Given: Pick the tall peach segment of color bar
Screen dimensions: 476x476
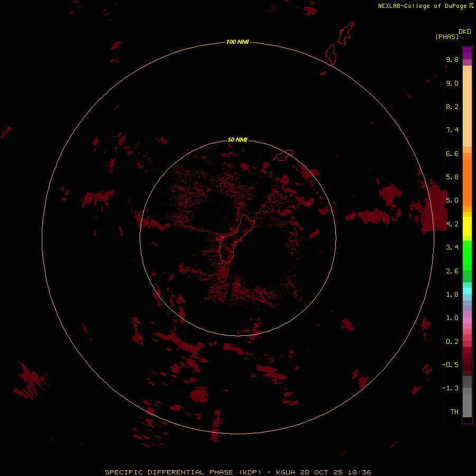Looking at the screenshot, I should coord(467,108).
